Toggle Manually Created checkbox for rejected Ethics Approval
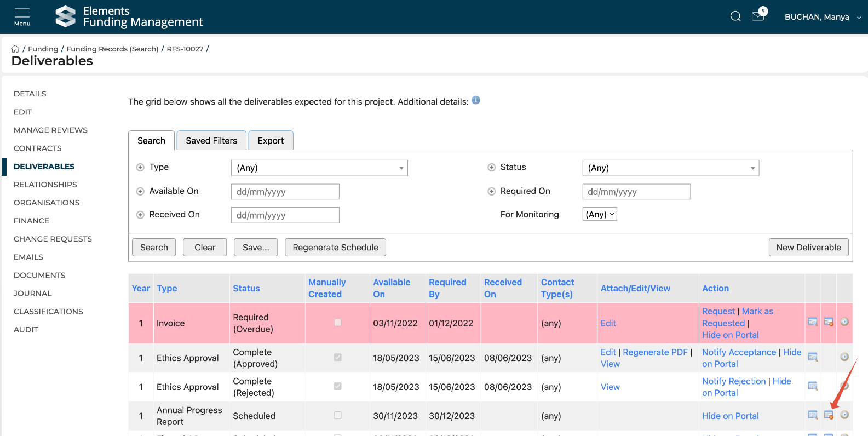The image size is (868, 436). tap(338, 386)
